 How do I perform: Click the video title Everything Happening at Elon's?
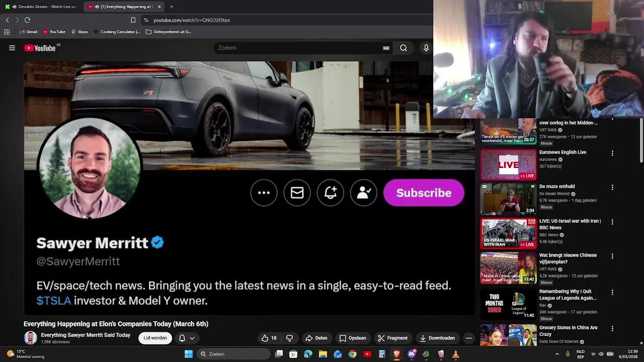(x=116, y=324)
